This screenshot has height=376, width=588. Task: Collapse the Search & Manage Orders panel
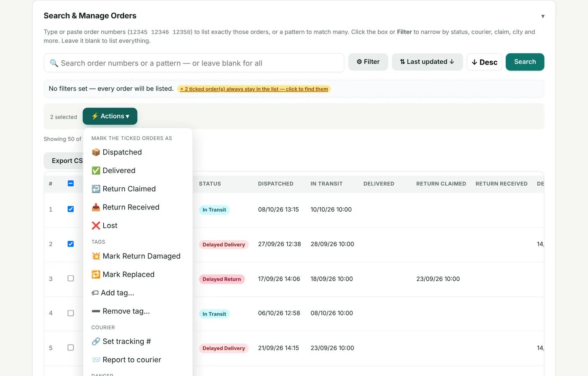(543, 16)
